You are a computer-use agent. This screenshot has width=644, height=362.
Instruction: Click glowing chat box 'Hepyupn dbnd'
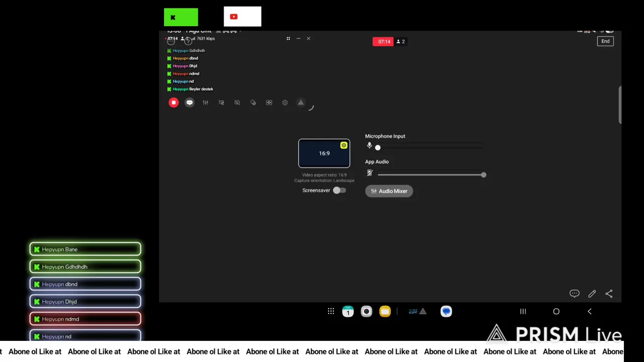click(x=86, y=284)
